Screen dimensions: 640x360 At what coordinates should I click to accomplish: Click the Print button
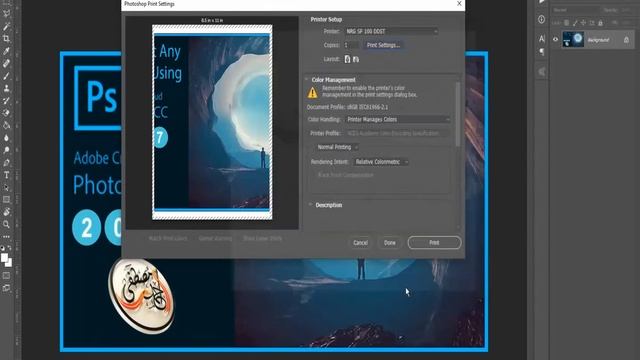click(x=434, y=242)
